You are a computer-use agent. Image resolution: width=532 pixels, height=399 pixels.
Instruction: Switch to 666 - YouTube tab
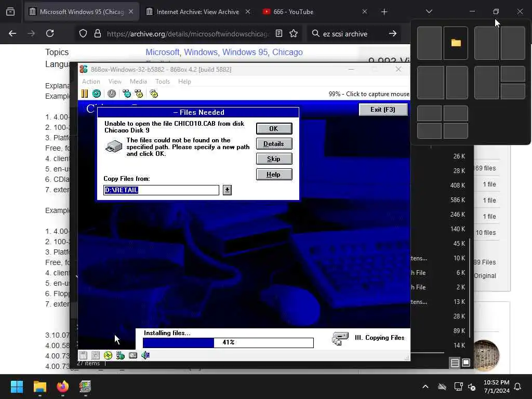click(294, 12)
